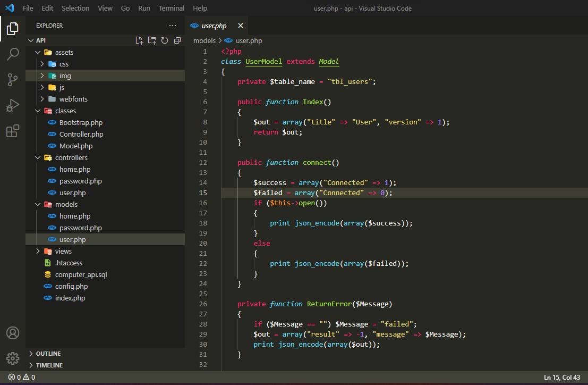Collapse all folders in Explorer

177,40
